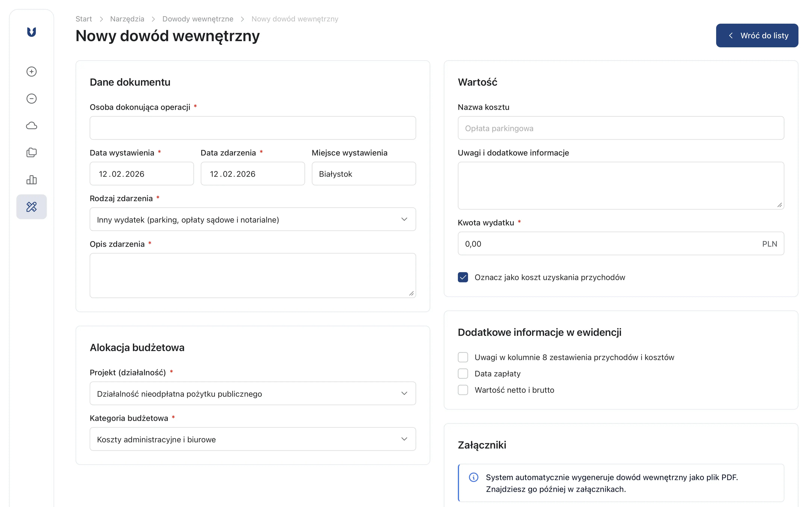Viewport: 812px width, 507px height.
Task: Go to Dowody wewnętrzne breadcrumb
Action: click(x=198, y=19)
